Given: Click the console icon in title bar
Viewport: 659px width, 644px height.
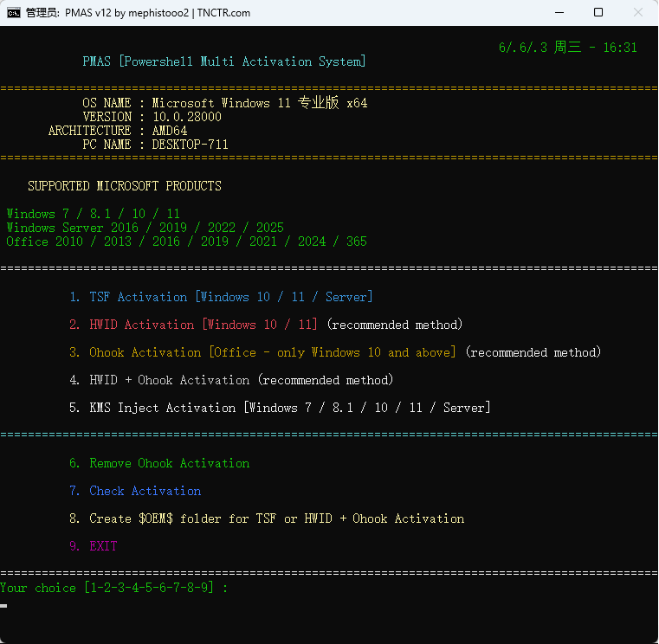Looking at the screenshot, I should [14, 13].
